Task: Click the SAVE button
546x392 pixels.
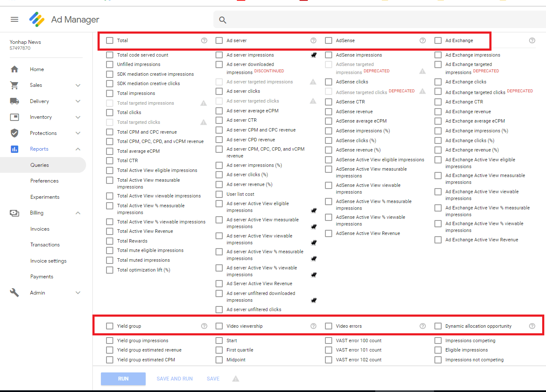Action: coord(213,379)
